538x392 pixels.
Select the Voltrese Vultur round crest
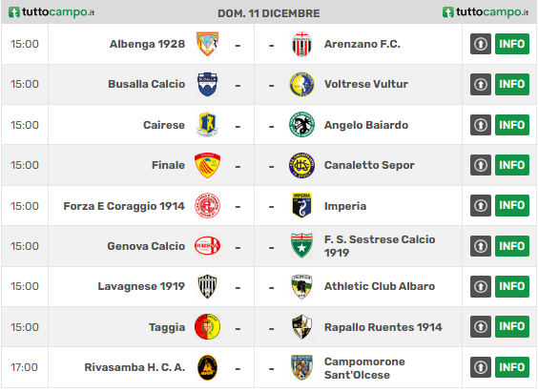[301, 84]
